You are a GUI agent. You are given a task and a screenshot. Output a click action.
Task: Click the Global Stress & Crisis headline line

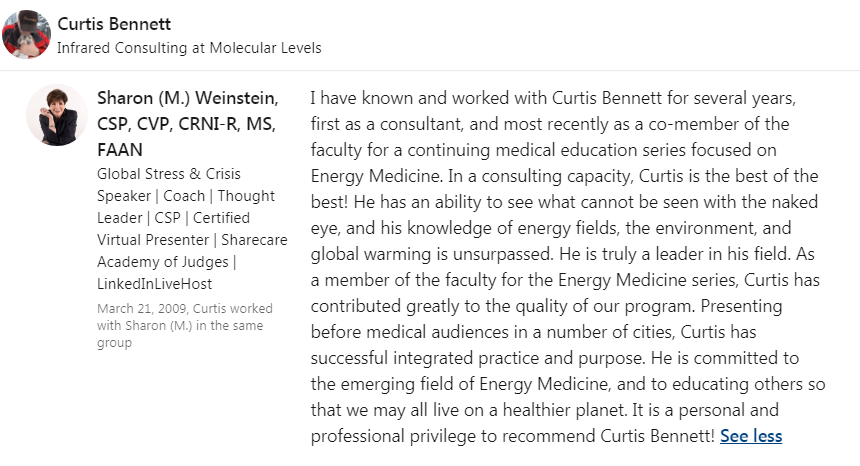click(x=169, y=174)
